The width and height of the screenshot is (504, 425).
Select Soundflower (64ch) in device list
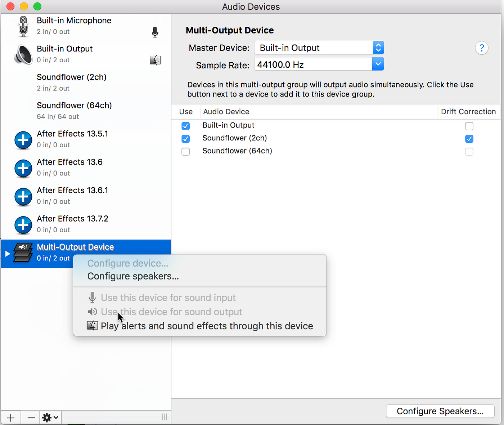[x=86, y=111]
